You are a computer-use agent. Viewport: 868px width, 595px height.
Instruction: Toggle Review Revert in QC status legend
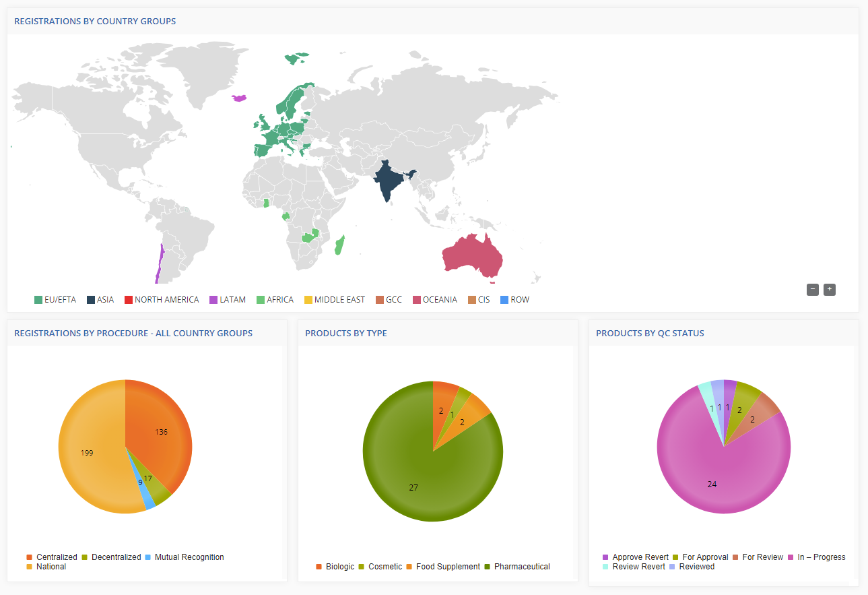point(634,567)
